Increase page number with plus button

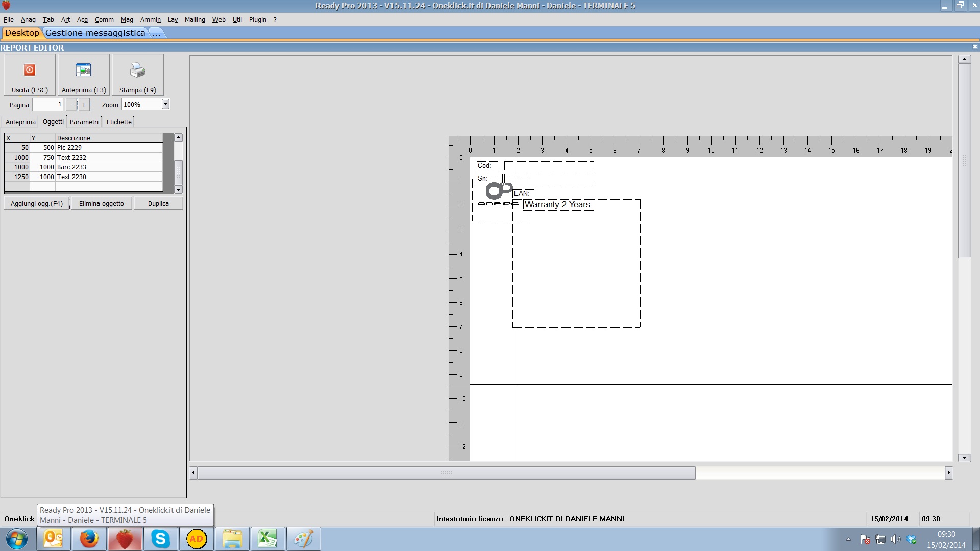pyautogui.click(x=84, y=105)
